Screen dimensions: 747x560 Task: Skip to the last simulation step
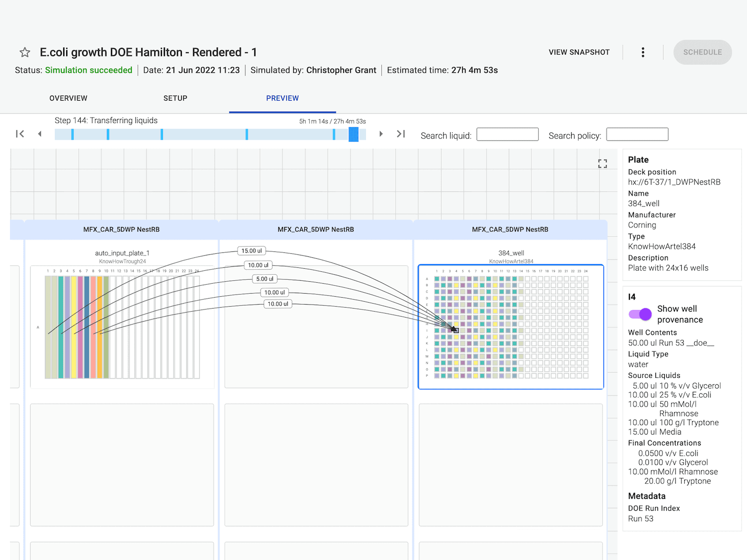pyautogui.click(x=401, y=134)
